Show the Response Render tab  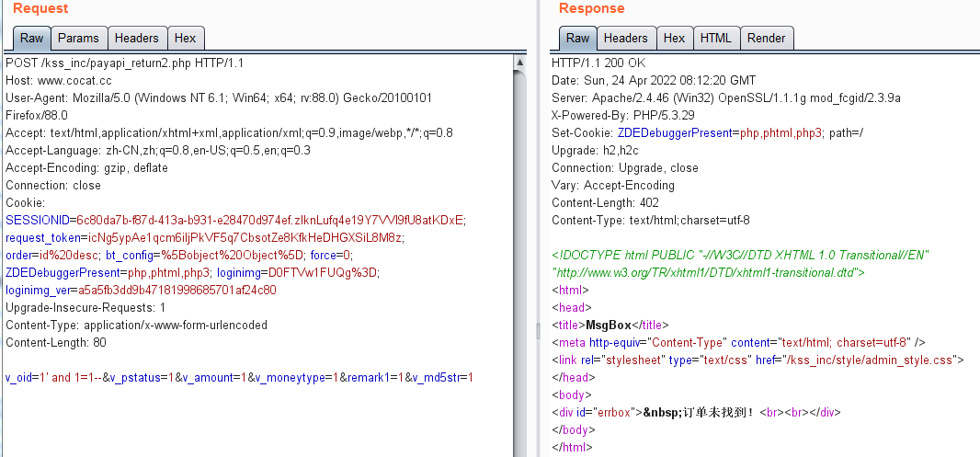point(766,38)
